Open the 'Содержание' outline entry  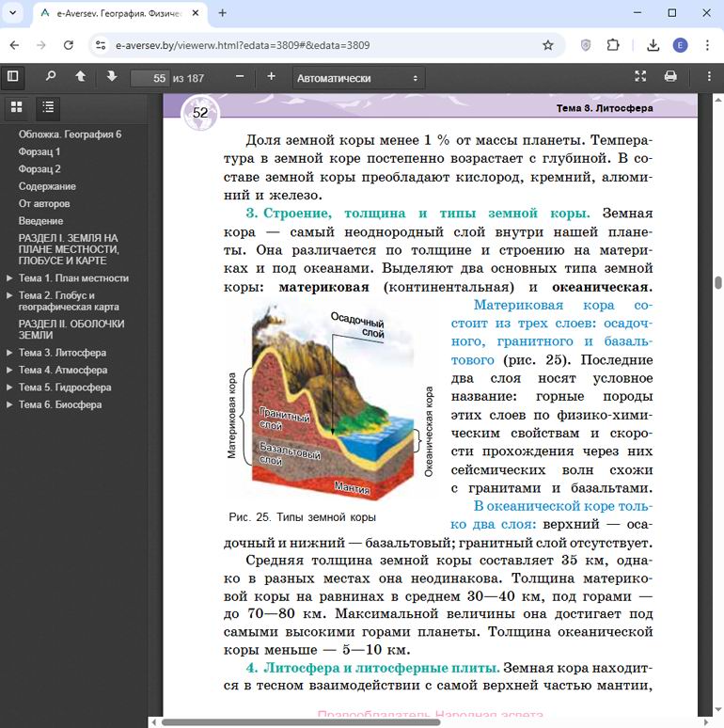(47, 186)
